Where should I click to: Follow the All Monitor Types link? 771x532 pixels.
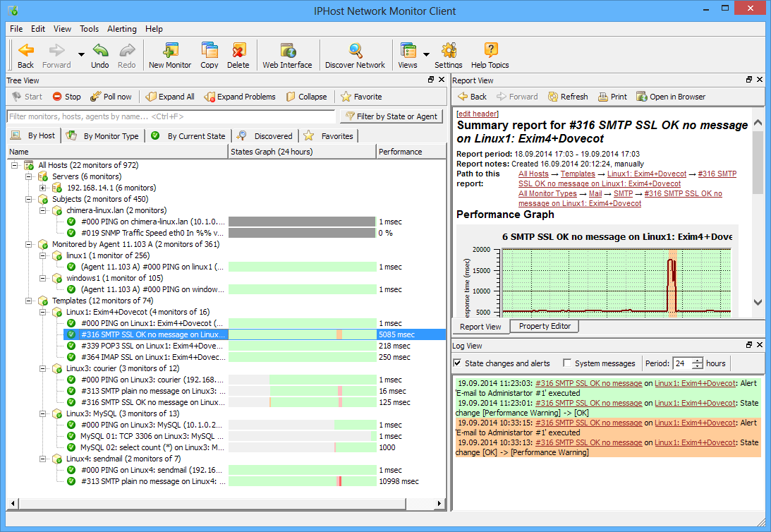pyautogui.click(x=547, y=193)
